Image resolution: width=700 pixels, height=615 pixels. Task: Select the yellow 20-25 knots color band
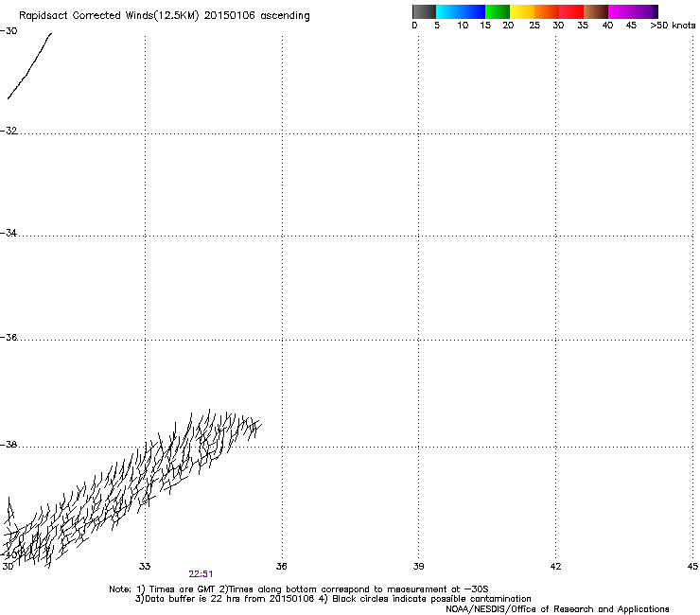pyautogui.click(x=522, y=11)
